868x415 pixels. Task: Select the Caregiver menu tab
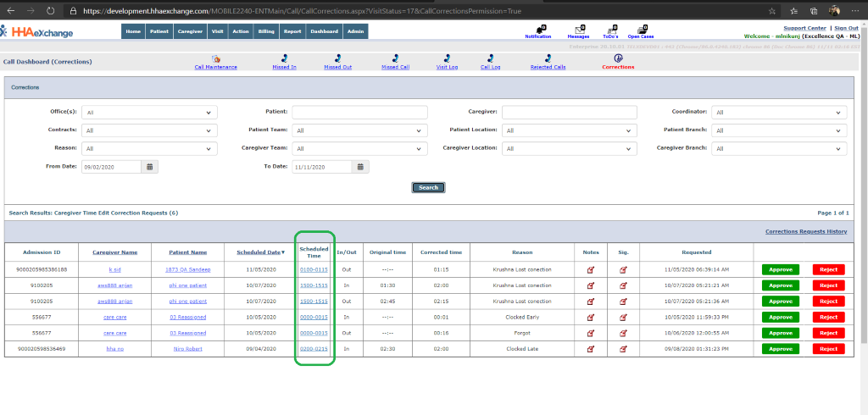(x=188, y=31)
